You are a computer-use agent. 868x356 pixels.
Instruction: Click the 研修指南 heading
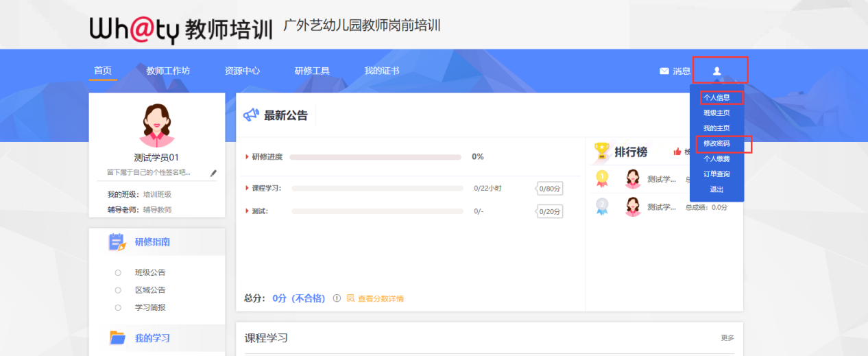[x=152, y=242]
